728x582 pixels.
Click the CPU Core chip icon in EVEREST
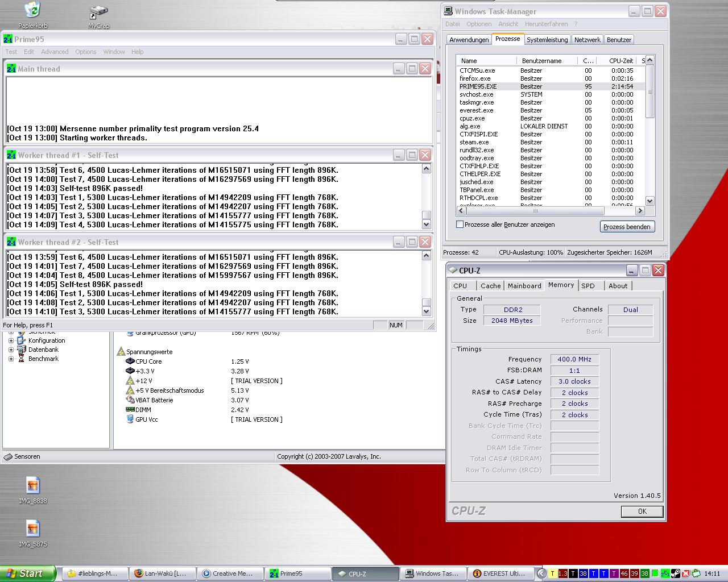click(x=130, y=361)
